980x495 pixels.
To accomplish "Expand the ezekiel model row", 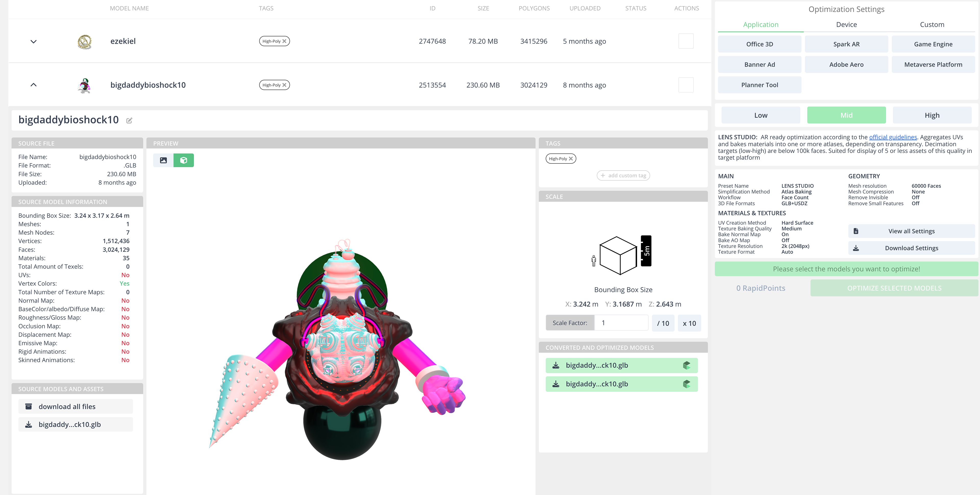I will click(x=33, y=41).
